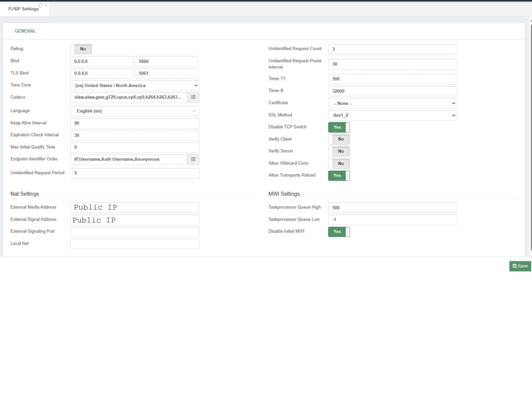Viewport: 532px width, 411px height.
Task: Toggle Disable TCP Switch off
Action: 339,127
